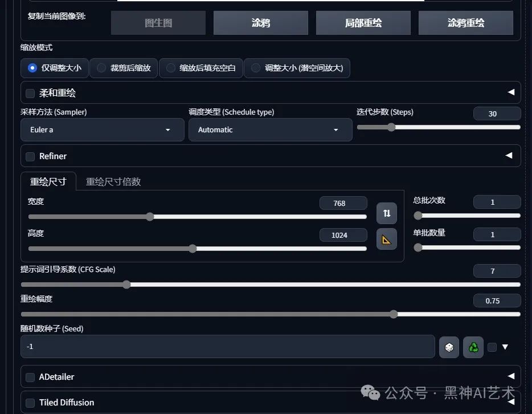The width and height of the screenshot is (532, 414).
Task: Adjust the 单批数量 slider
Action: (x=467, y=247)
